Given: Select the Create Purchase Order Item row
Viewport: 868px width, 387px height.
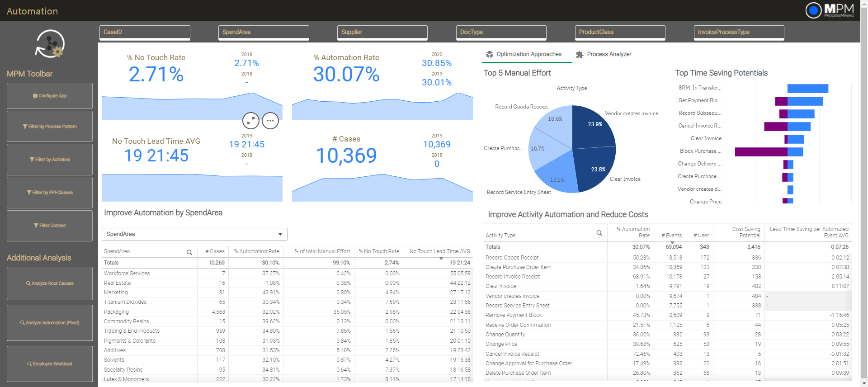Looking at the screenshot, I should click(x=668, y=267).
